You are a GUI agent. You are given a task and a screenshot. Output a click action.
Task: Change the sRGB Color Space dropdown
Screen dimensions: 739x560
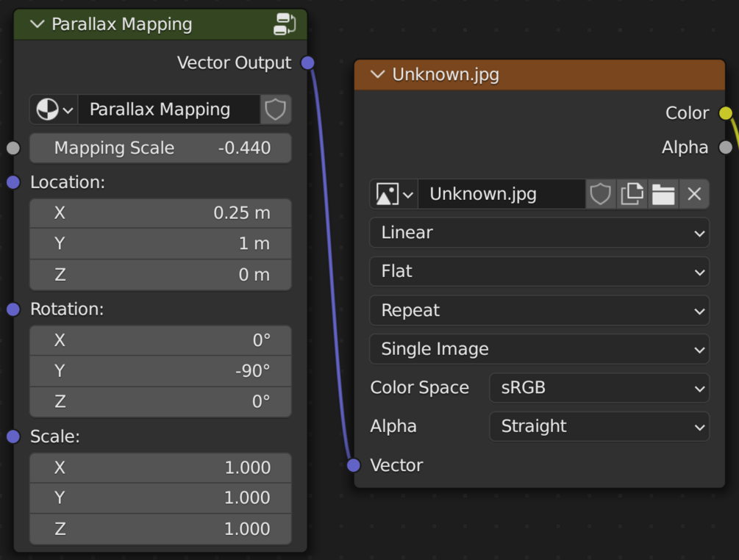(599, 388)
